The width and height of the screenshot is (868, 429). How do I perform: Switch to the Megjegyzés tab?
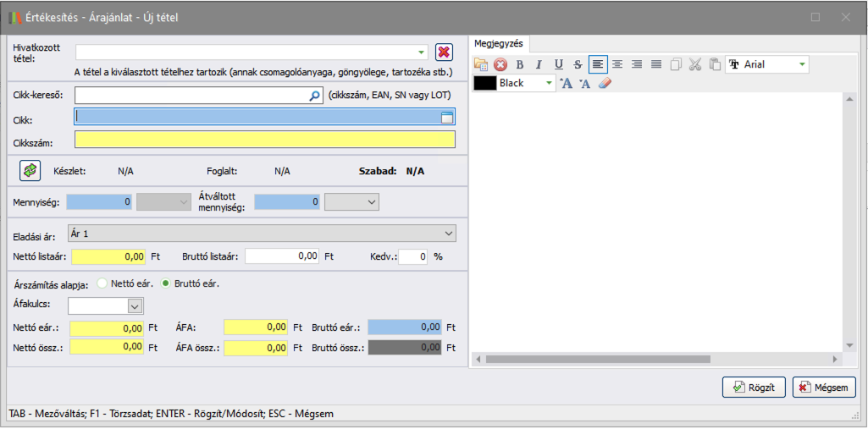(499, 42)
